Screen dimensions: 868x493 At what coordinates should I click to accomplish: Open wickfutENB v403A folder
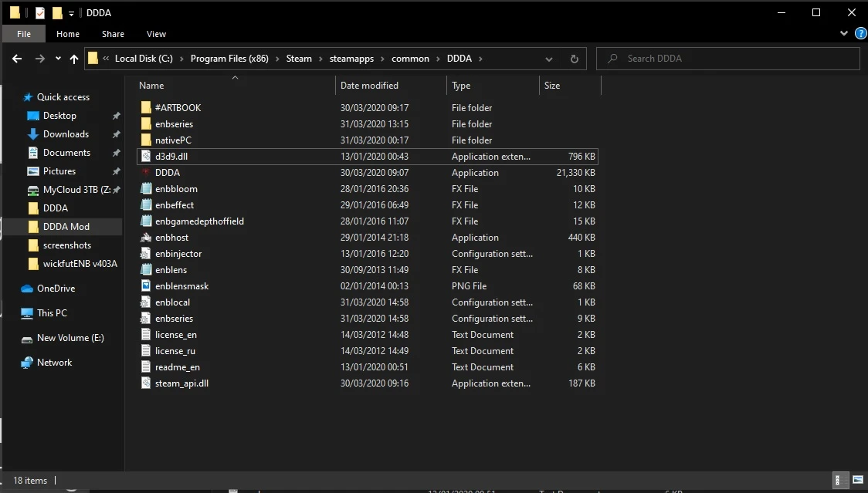[80, 264]
